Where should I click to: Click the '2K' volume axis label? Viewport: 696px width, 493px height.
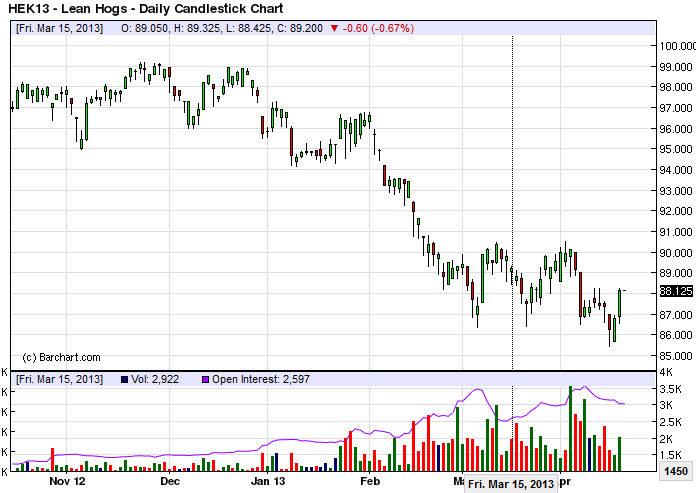pyautogui.click(x=667, y=439)
